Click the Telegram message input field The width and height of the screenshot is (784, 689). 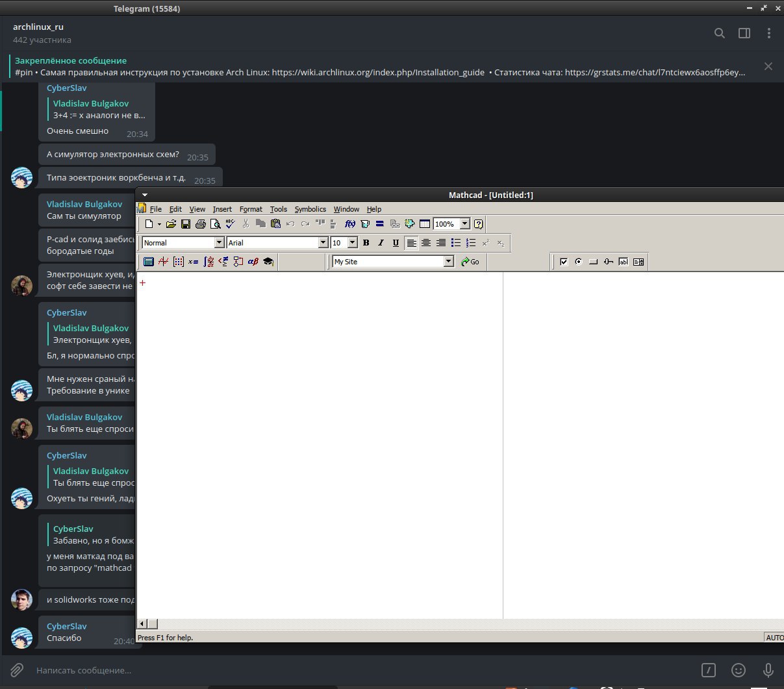coord(364,670)
